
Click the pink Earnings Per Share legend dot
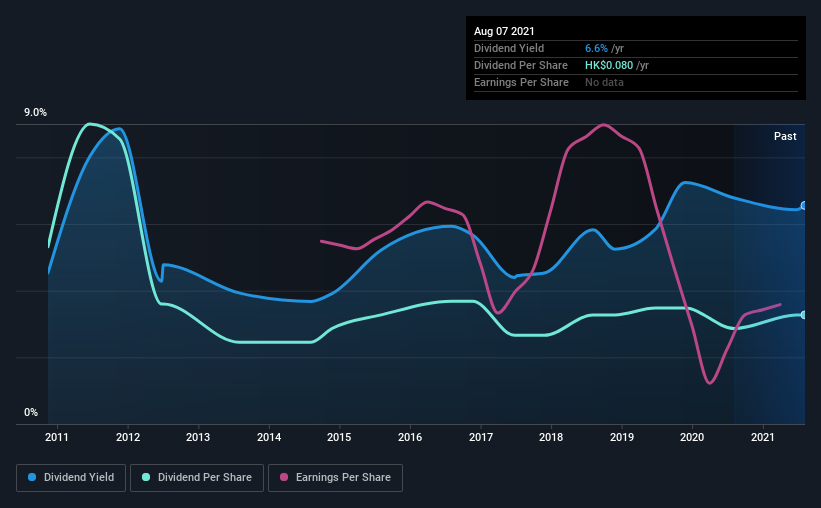284,477
